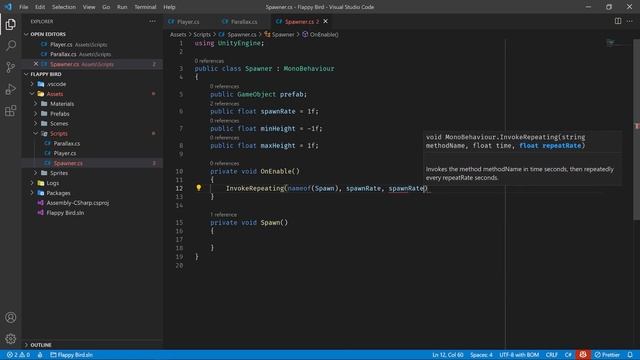Open Source Control view
Viewport: 640px width, 360px height.
(11, 67)
